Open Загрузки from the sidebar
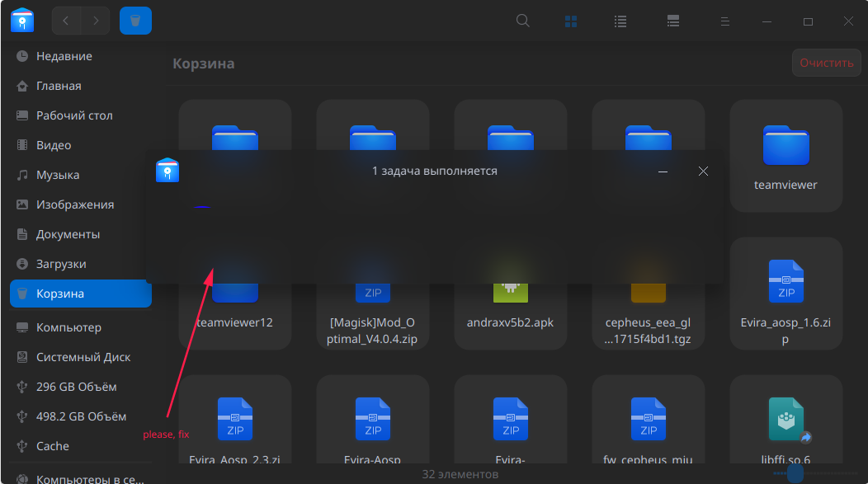 (x=80, y=264)
